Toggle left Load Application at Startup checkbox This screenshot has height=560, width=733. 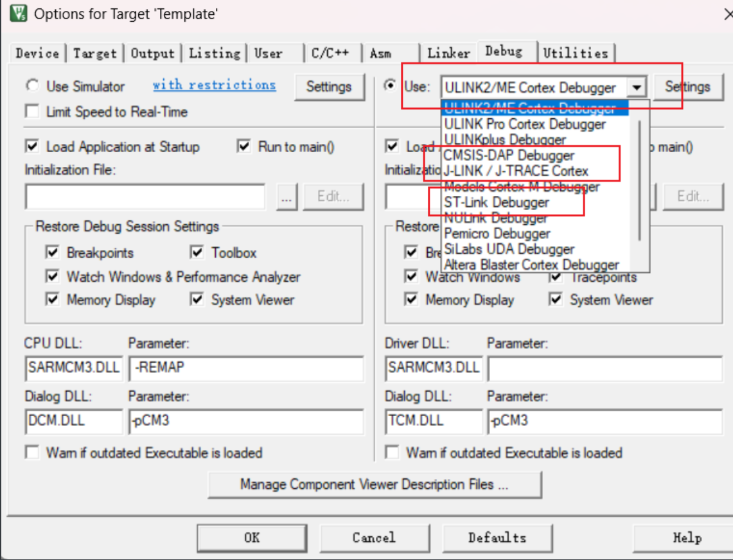click(x=32, y=146)
